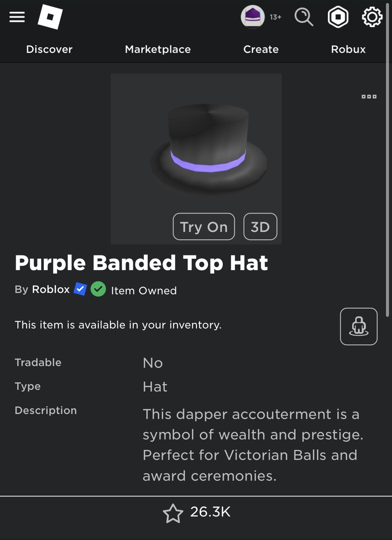Favorite the item with the star
This screenshot has width=392, height=540.
click(173, 513)
